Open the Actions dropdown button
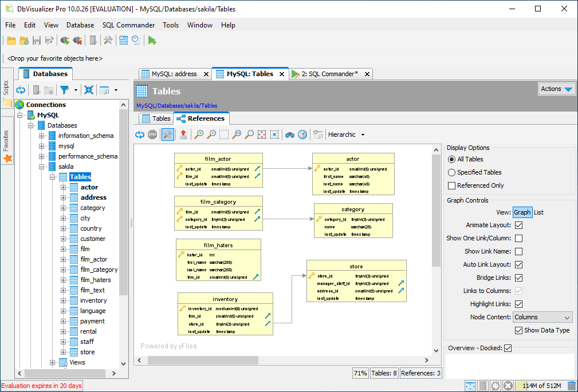The width and height of the screenshot is (578, 392). coord(556,89)
